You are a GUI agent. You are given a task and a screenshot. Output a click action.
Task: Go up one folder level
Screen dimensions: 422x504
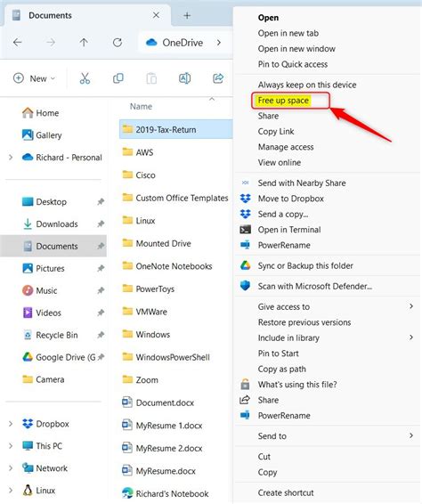click(84, 42)
